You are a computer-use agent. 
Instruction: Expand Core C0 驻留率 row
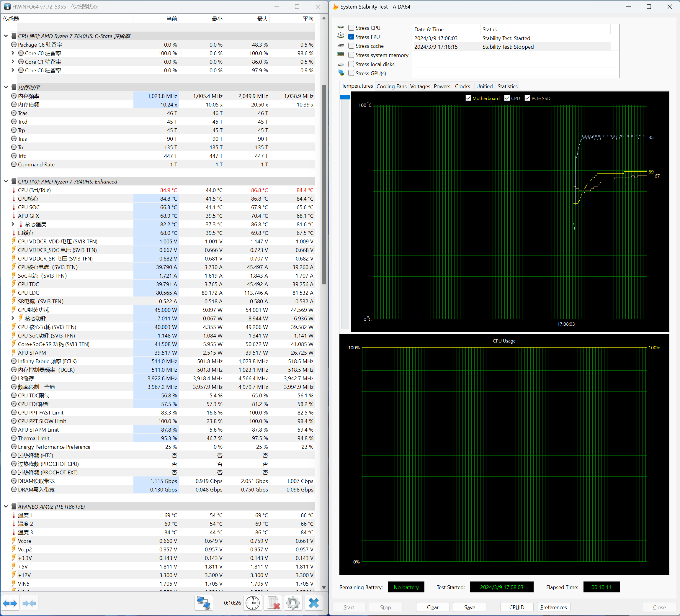point(13,53)
